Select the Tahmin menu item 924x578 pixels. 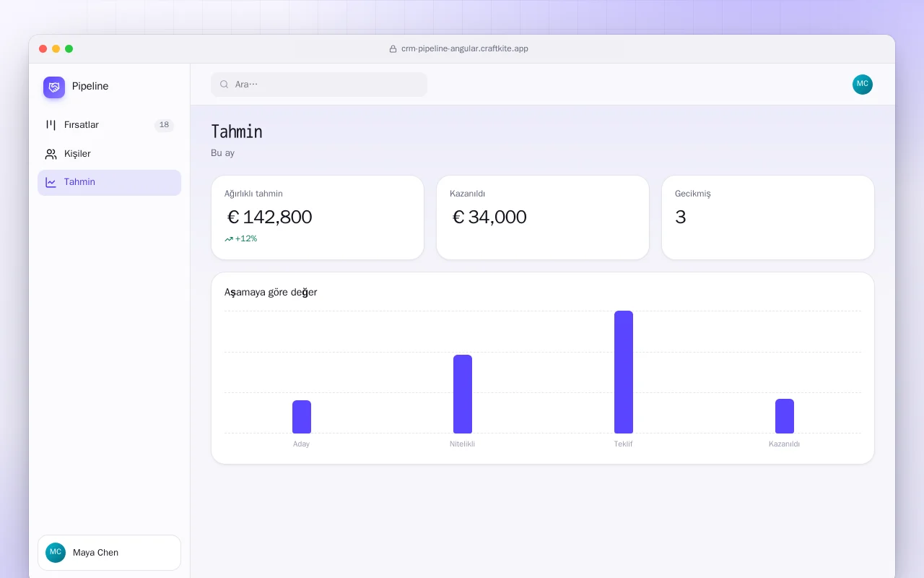[109, 182]
